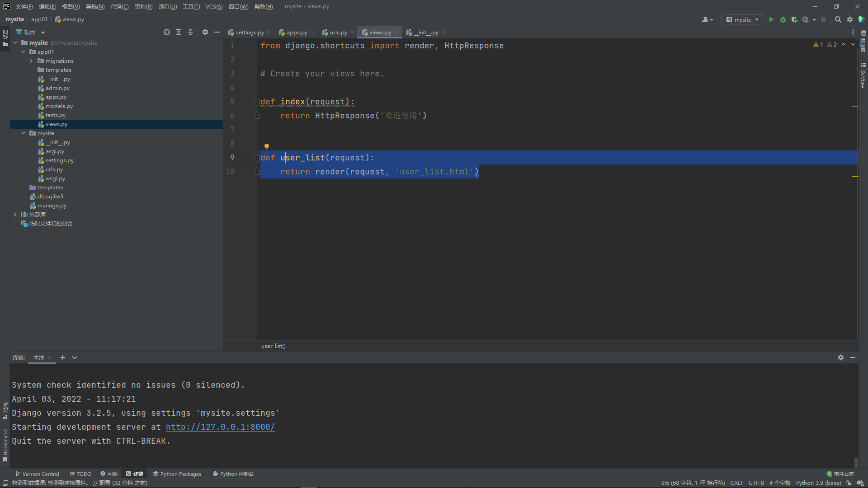Close the views.py editor tab
868x488 pixels.
pos(396,33)
